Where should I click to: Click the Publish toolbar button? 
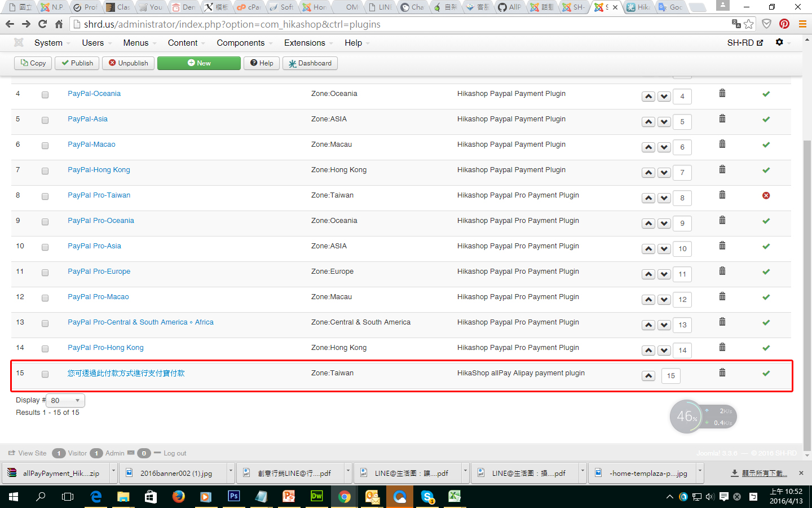pos(77,63)
